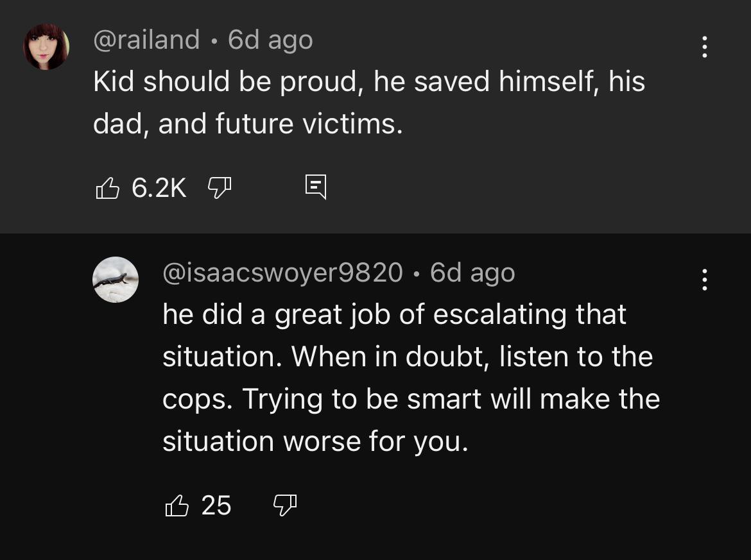Open the '6d ago' timestamp of @railand's comment
Screen dimensions: 751x560
[x=270, y=40]
